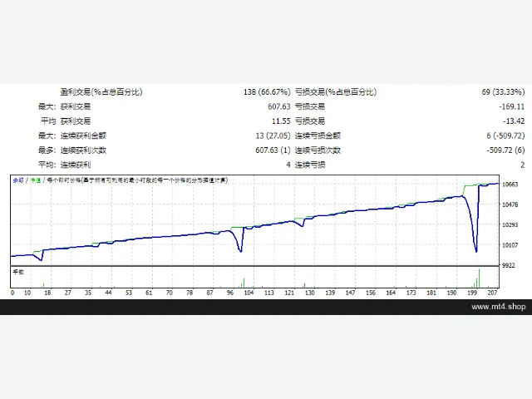Click the label 连续获利金额
This screenshot has height=399, width=532.
click(x=83, y=135)
